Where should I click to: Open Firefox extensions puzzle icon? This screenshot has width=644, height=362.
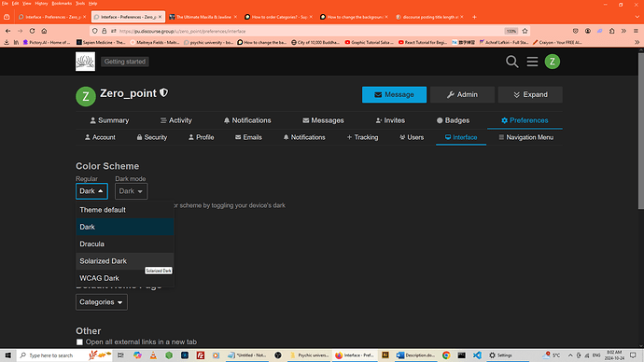coord(611,31)
